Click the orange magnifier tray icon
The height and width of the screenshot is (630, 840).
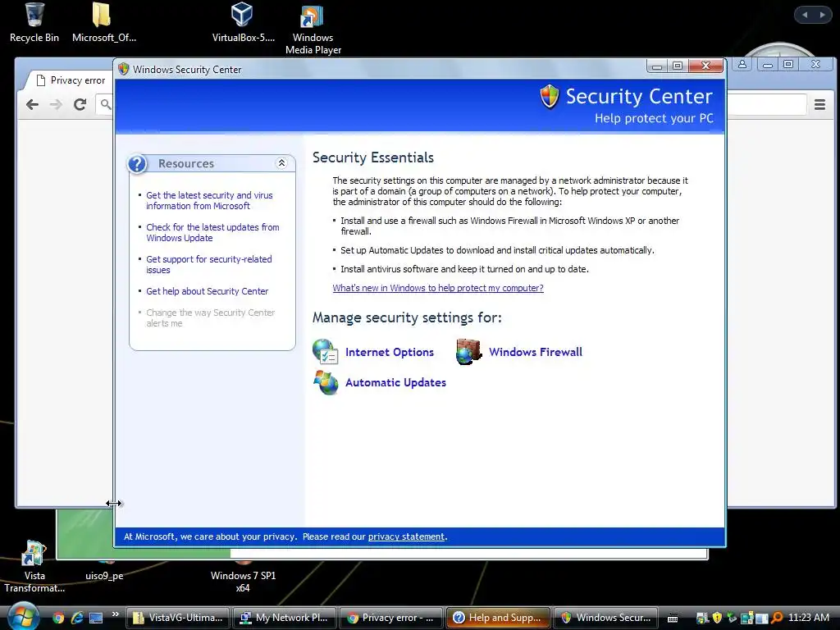tap(777, 618)
